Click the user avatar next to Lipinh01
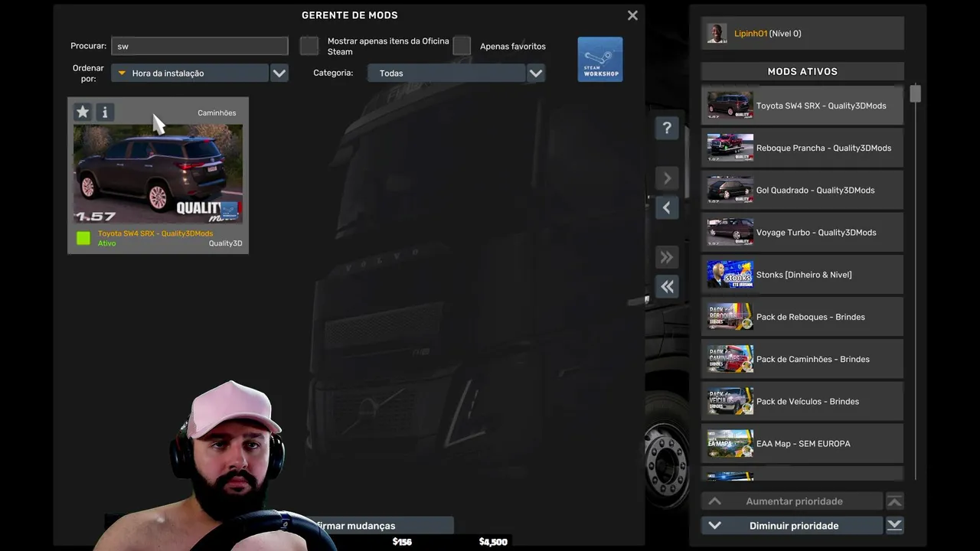Image resolution: width=980 pixels, height=551 pixels. pos(717,33)
